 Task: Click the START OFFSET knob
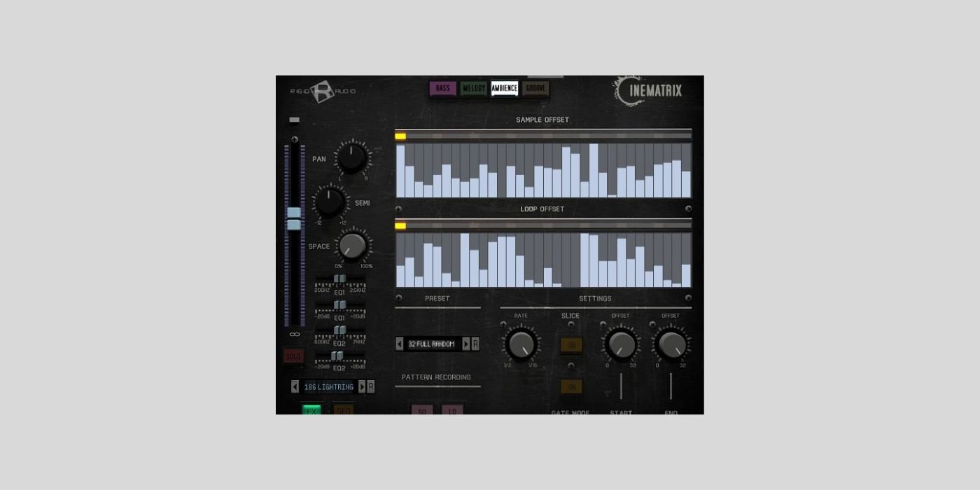tap(621, 344)
